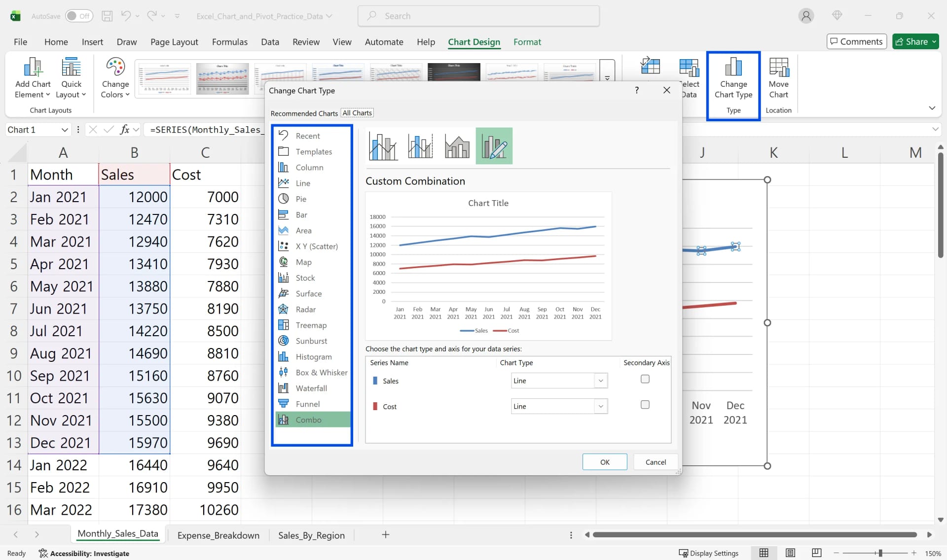Image resolution: width=947 pixels, height=560 pixels.
Task: Open the Format ribbon tab
Action: pyautogui.click(x=527, y=42)
